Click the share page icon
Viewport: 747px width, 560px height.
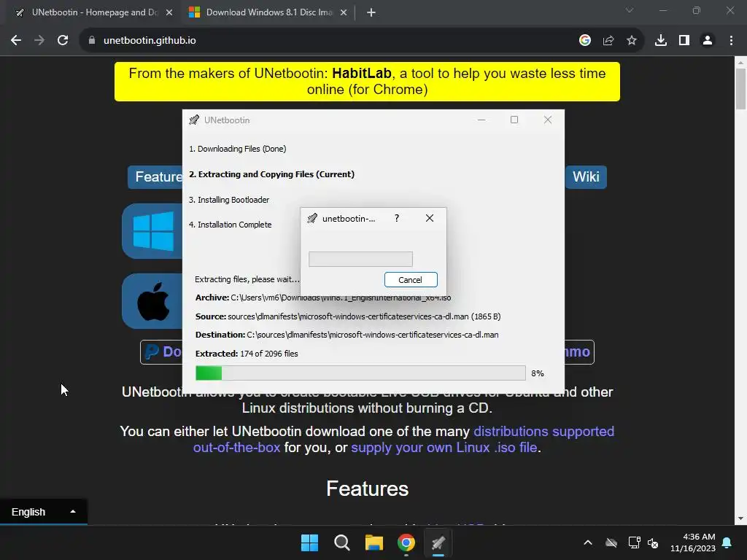tap(608, 41)
